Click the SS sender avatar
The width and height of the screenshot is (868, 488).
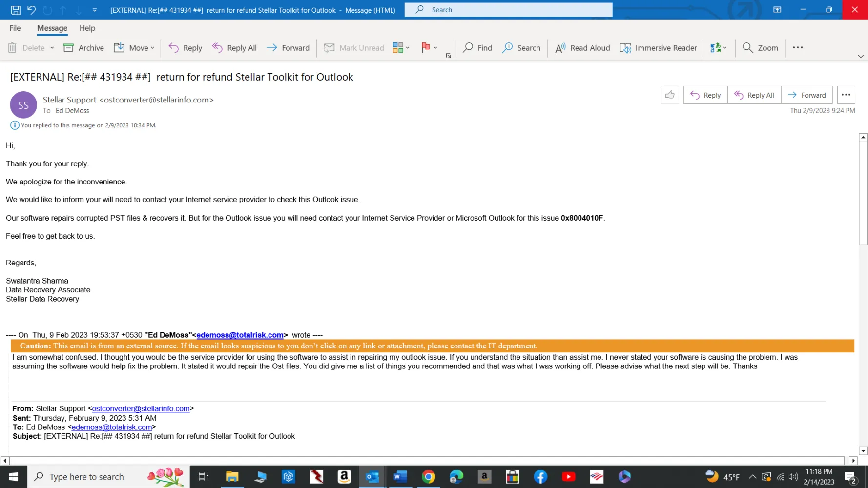click(23, 105)
